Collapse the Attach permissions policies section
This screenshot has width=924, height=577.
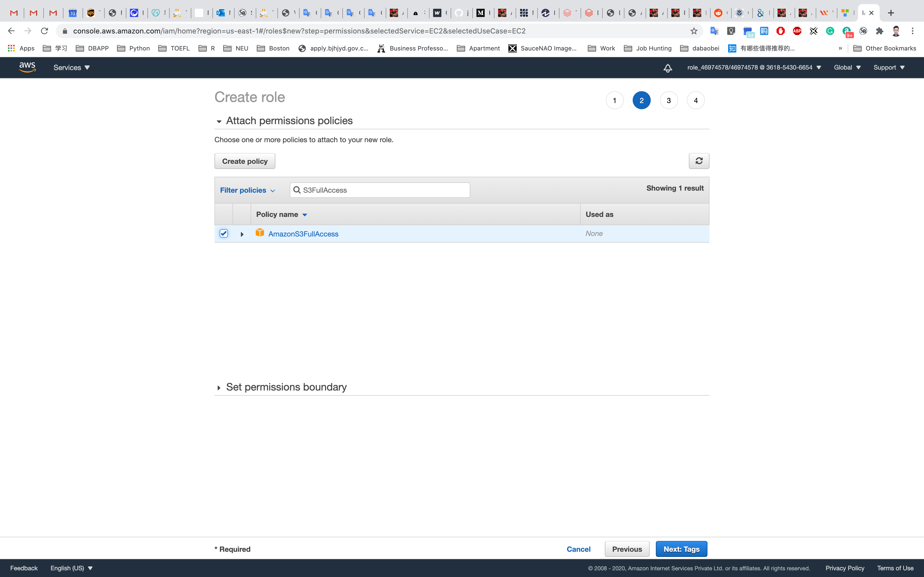pos(219,121)
